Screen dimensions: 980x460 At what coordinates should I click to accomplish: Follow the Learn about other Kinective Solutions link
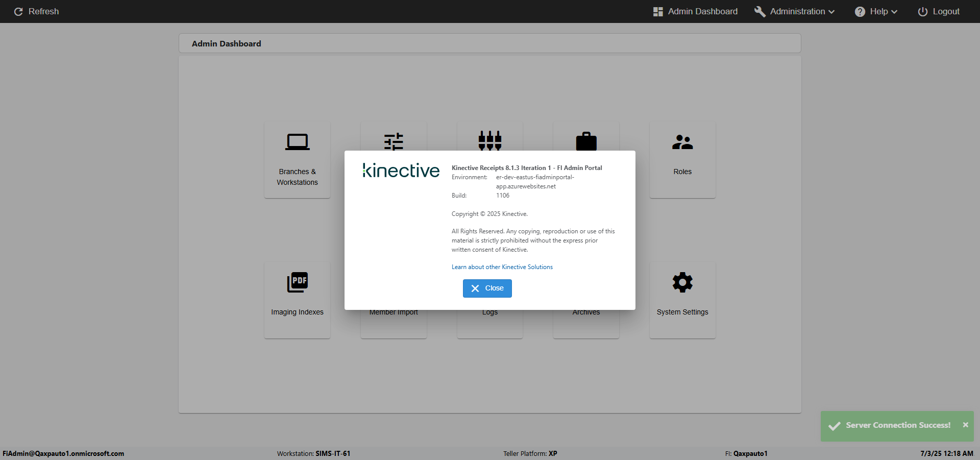tap(502, 267)
